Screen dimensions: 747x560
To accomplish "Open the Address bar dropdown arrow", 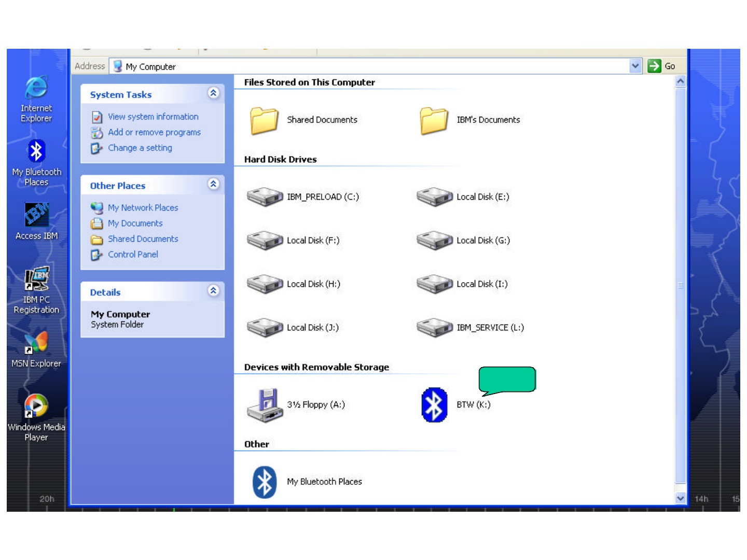I will click(635, 66).
